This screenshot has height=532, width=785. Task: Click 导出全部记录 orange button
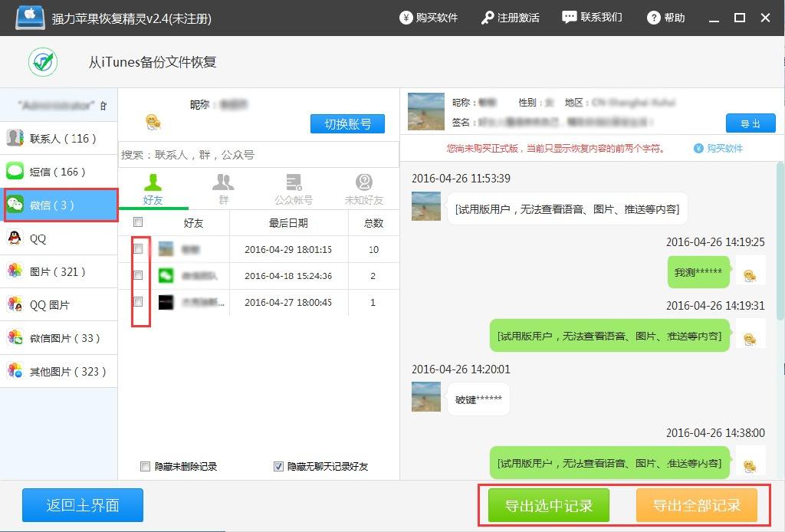pyautogui.click(x=696, y=505)
